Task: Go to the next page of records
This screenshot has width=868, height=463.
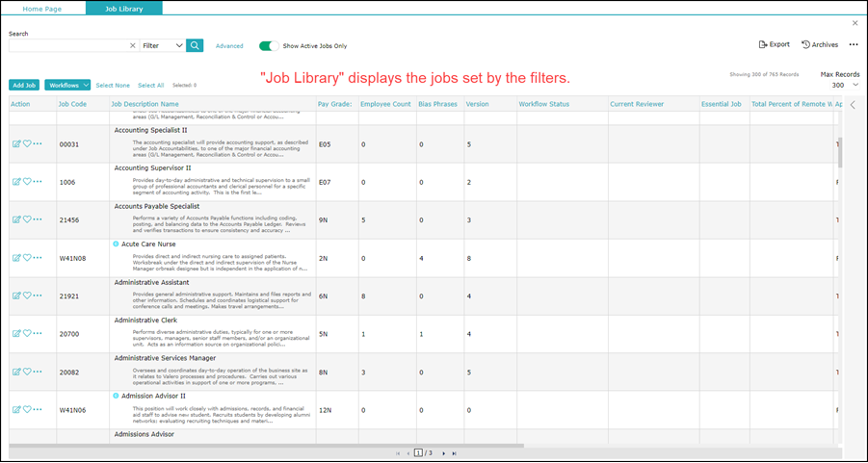Action: point(443,453)
